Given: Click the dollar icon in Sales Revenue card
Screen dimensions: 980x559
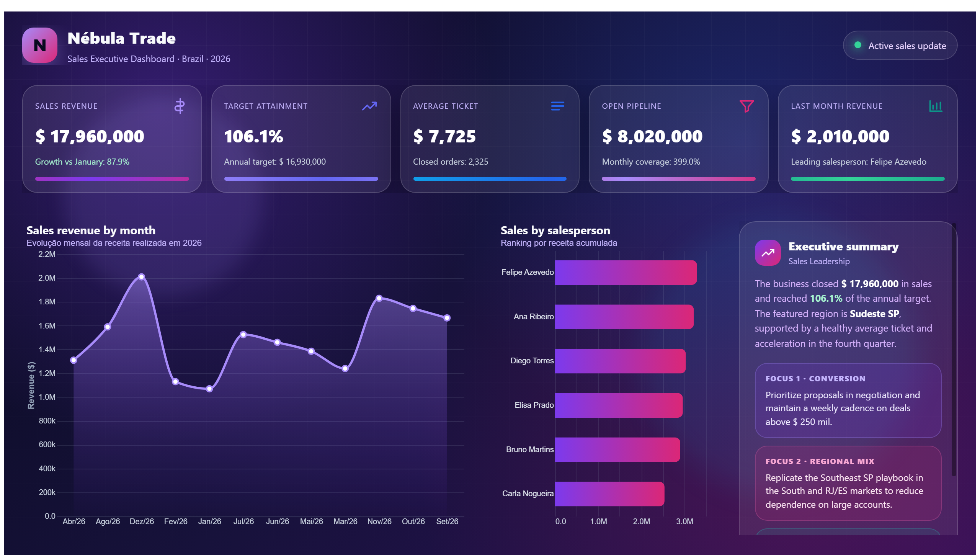Looking at the screenshot, I should click(x=179, y=106).
